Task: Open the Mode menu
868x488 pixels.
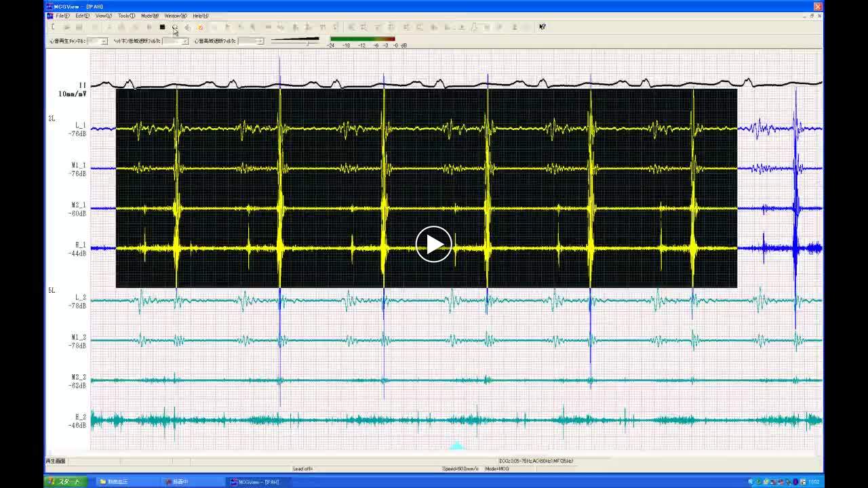Action: coord(149,16)
